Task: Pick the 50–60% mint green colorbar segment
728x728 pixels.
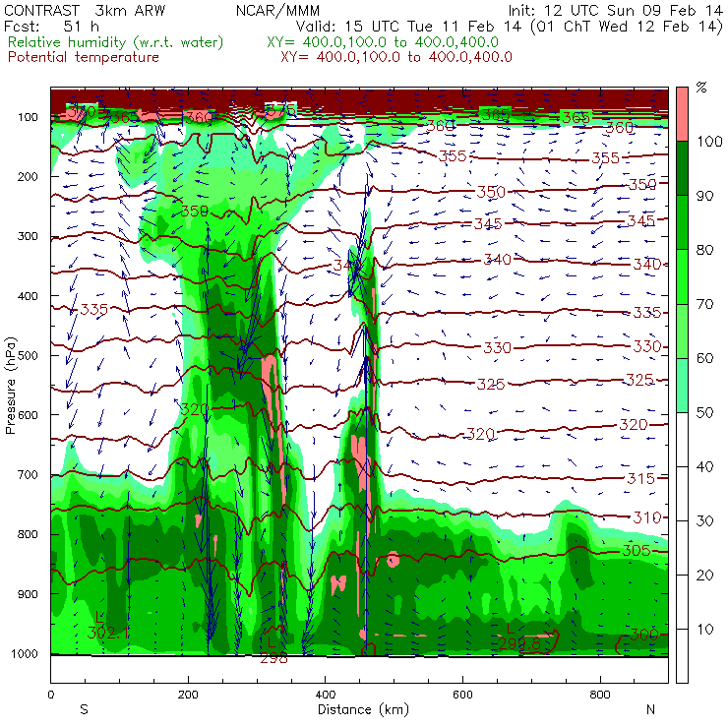Action: pos(682,386)
